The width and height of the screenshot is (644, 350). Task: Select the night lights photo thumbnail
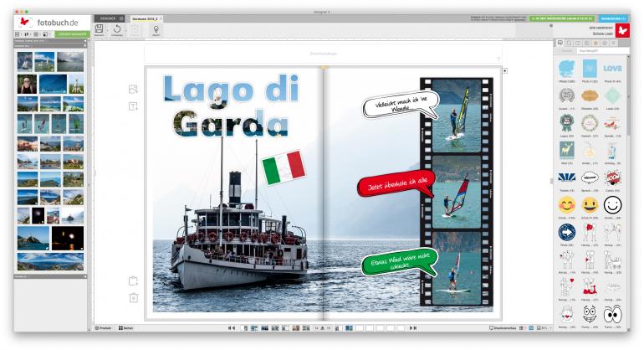pyautogui.click(x=68, y=238)
